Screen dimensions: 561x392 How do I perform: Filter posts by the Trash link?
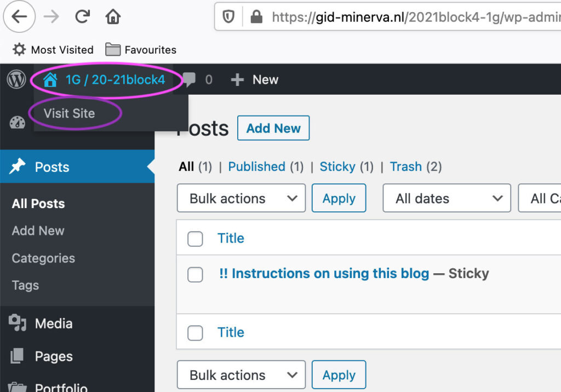point(405,166)
